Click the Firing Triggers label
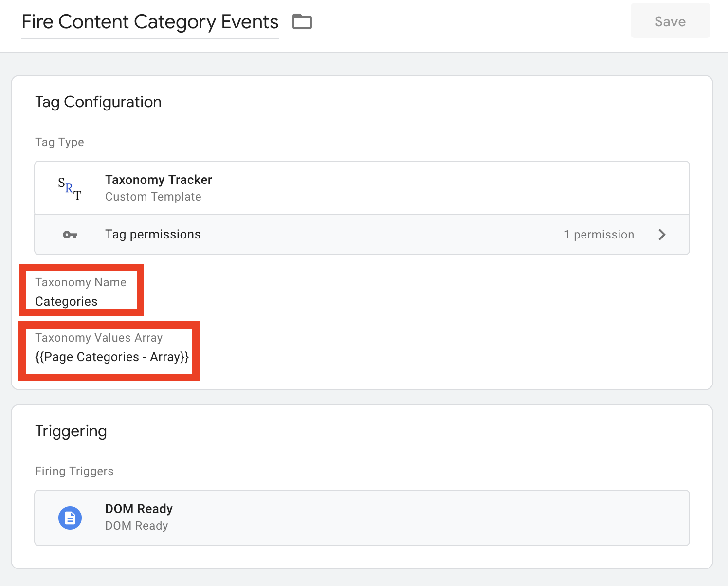The height and width of the screenshot is (586, 728). pyautogui.click(x=74, y=471)
